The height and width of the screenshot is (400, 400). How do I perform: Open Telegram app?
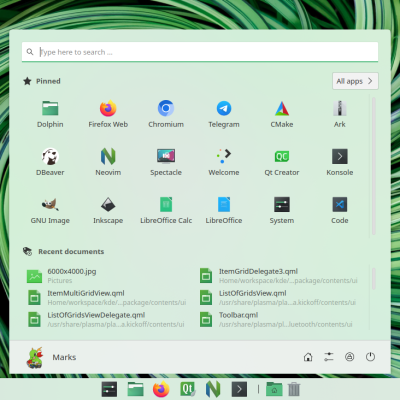click(224, 114)
